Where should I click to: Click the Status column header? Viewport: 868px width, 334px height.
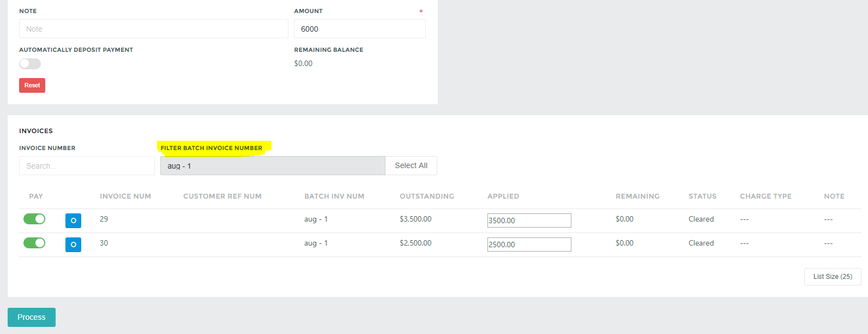(x=702, y=196)
